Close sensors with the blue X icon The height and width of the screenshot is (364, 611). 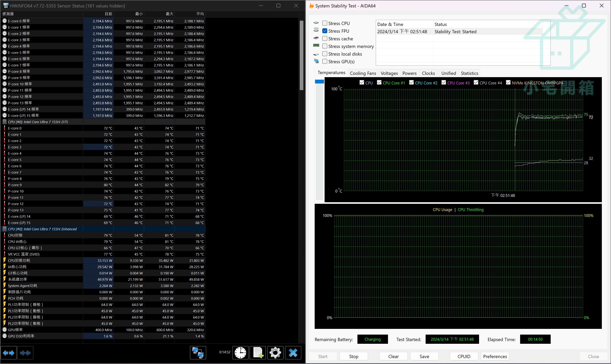(x=293, y=353)
